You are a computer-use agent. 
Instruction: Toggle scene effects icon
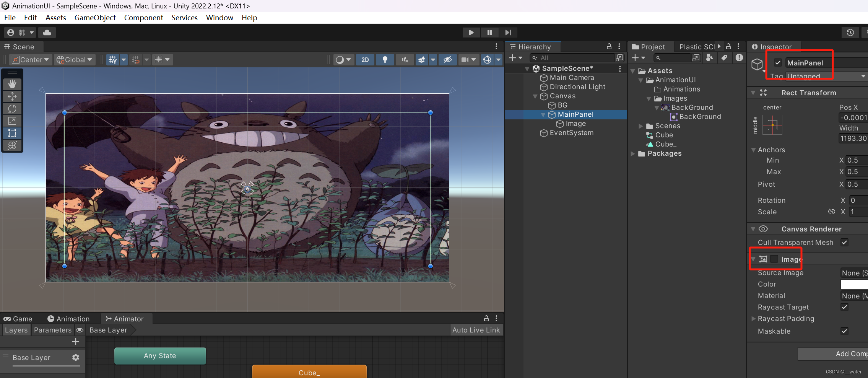tap(422, 60)
